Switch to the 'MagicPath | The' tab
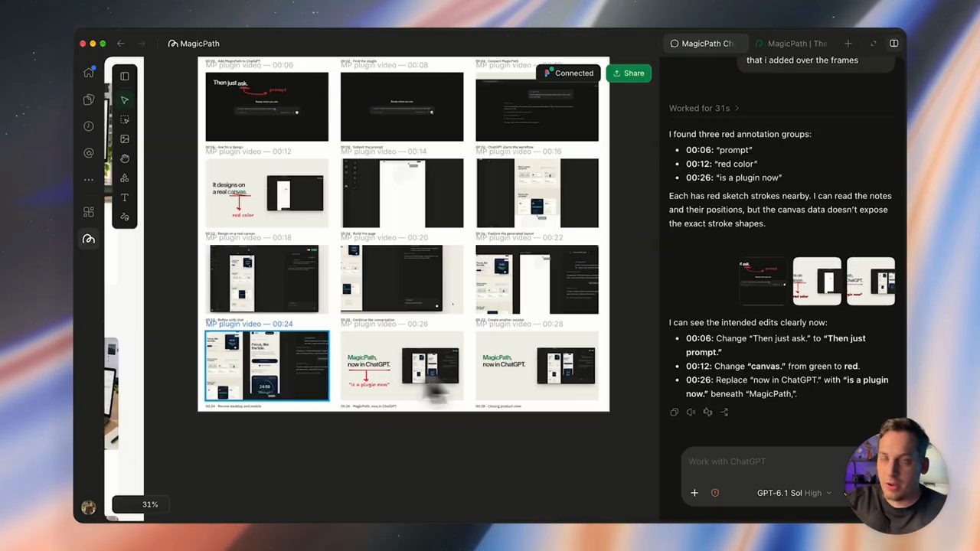 [791, 44]
